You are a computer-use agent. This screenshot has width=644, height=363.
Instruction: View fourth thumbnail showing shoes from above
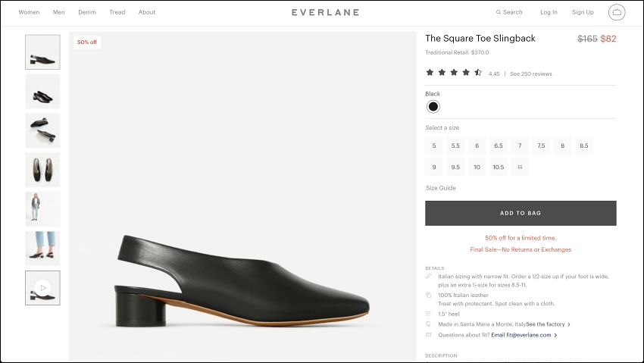(x=42, y=170)
